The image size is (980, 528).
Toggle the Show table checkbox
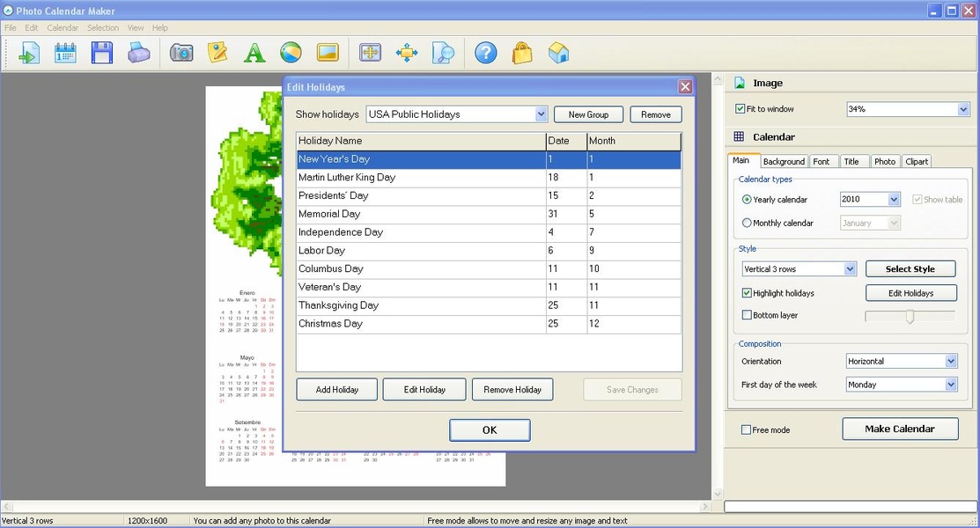click(x=917, y=200)
